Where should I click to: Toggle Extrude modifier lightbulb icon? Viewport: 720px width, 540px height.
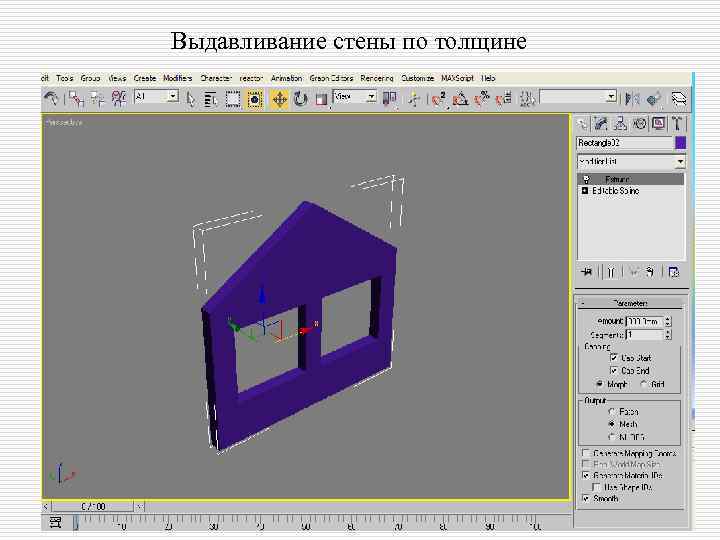(586, 179)
